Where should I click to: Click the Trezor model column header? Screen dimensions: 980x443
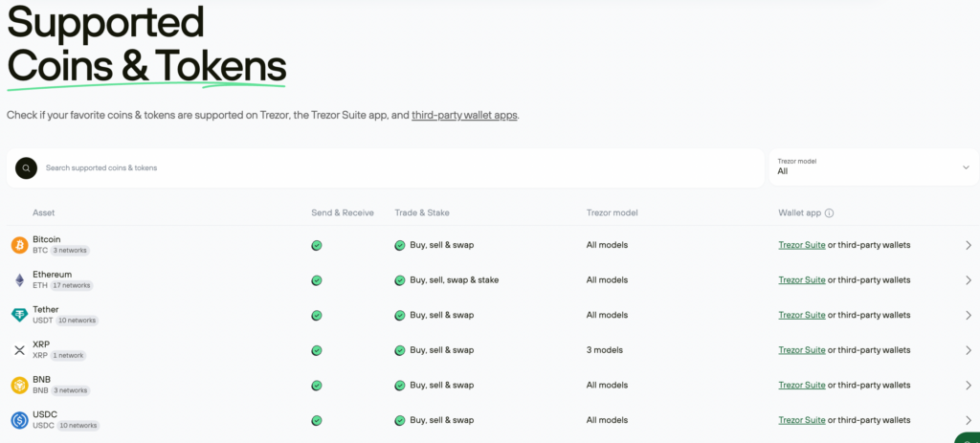click(612, 212)
